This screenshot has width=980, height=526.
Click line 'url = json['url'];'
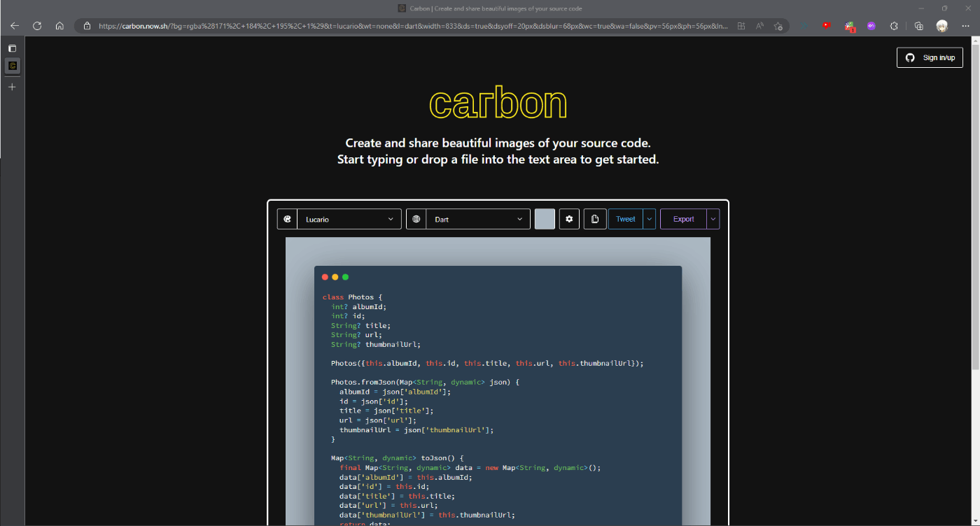pyautogui.click(x=378, y=420)
